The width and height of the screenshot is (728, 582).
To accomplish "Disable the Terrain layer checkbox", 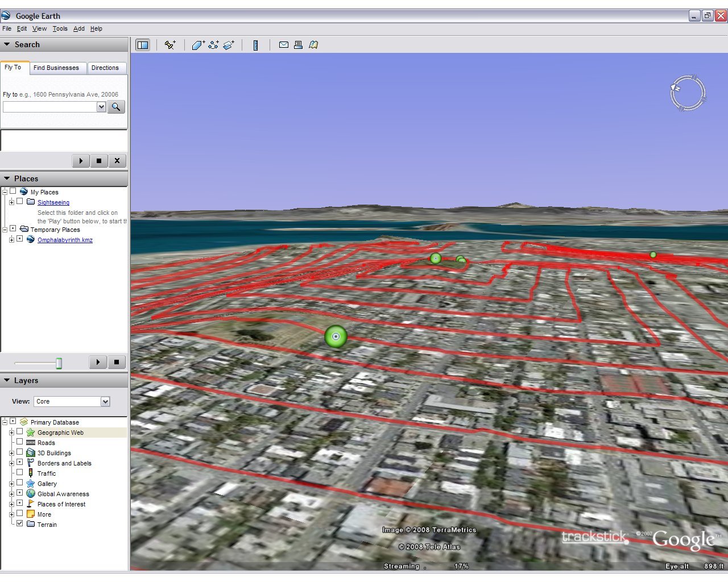I will point(19,524).
